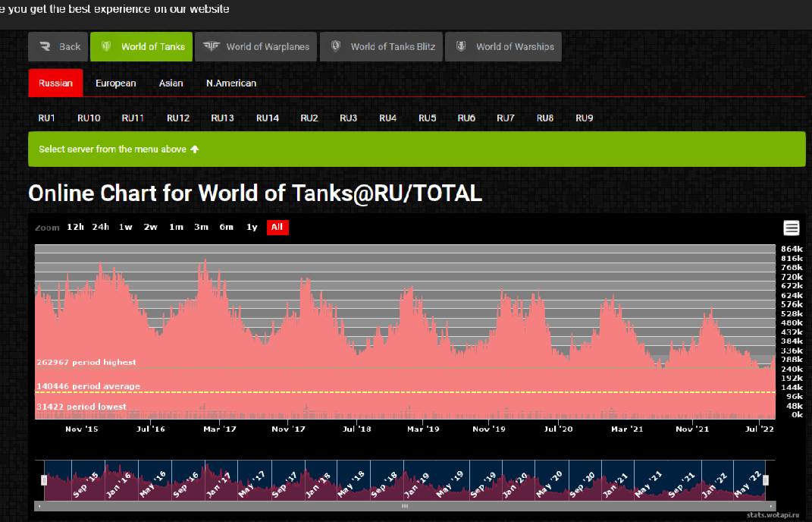Select the 12h zoom range
This screenshot has width=812, height=522.
click(x=75, y=227)
